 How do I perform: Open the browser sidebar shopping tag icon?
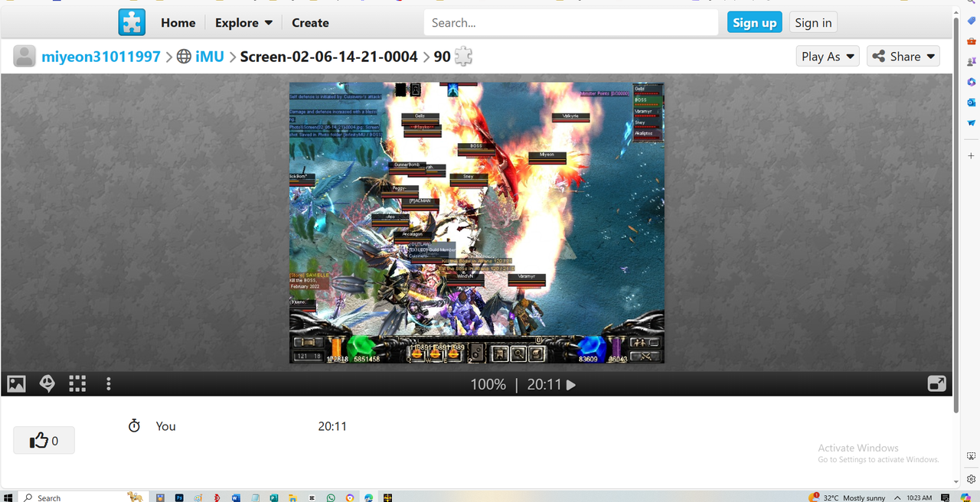point(971,21)
